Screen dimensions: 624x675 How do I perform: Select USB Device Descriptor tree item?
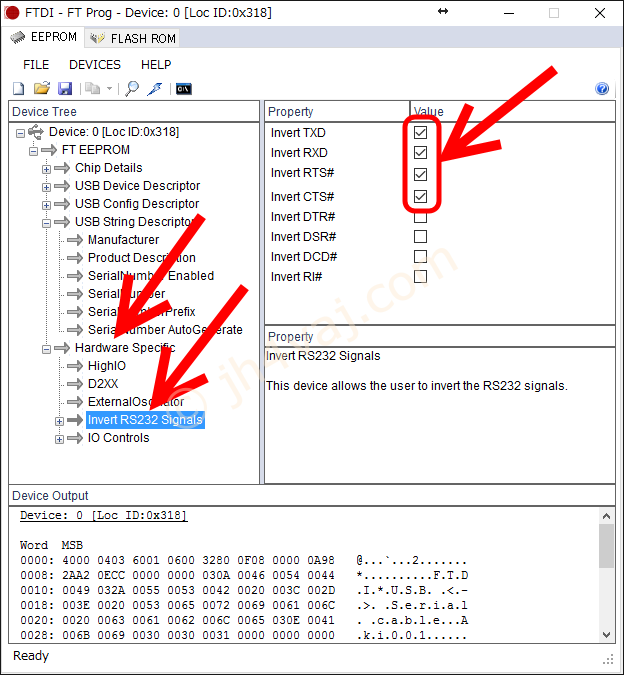(137, 186)
